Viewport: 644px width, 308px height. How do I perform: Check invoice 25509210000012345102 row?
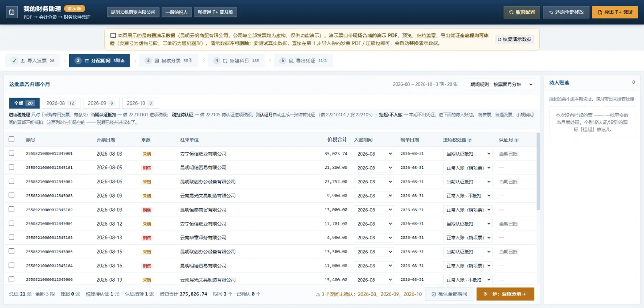tap(12, 209)
